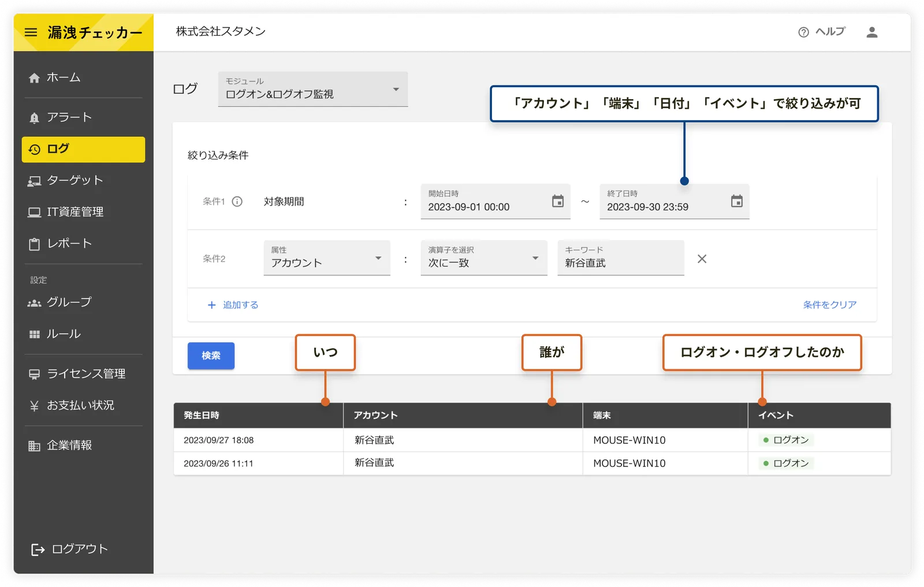Expand the 演算子を選択 dropdown
The width and height of the screenshot is (924, 587).
tap(484, 257)
